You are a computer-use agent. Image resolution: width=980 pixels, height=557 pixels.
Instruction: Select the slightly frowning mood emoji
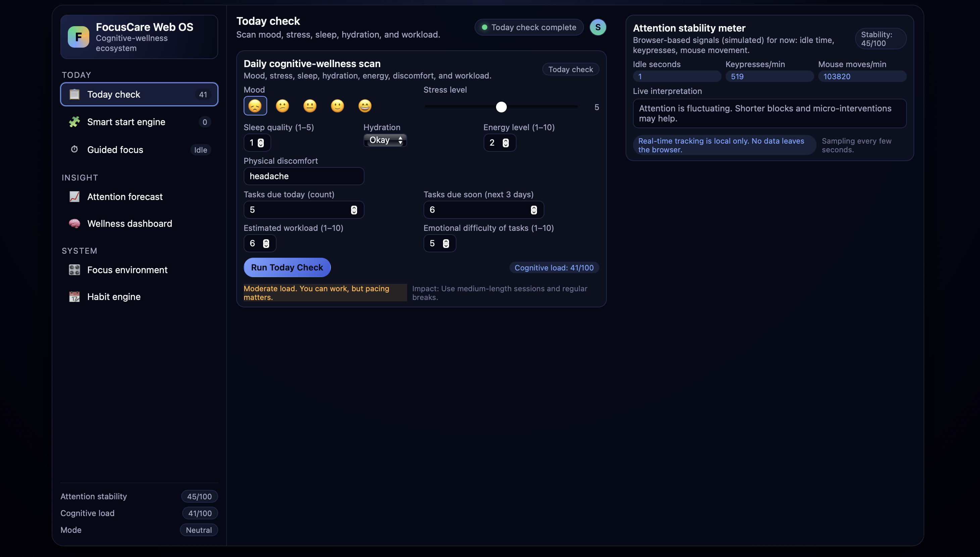click(x=282, y=106)
